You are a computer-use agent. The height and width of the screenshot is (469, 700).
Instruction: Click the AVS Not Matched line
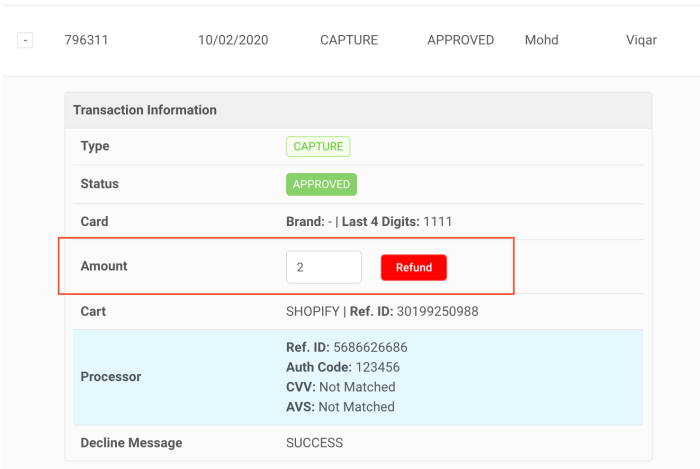pyautogui.click(x=340, y=407)
